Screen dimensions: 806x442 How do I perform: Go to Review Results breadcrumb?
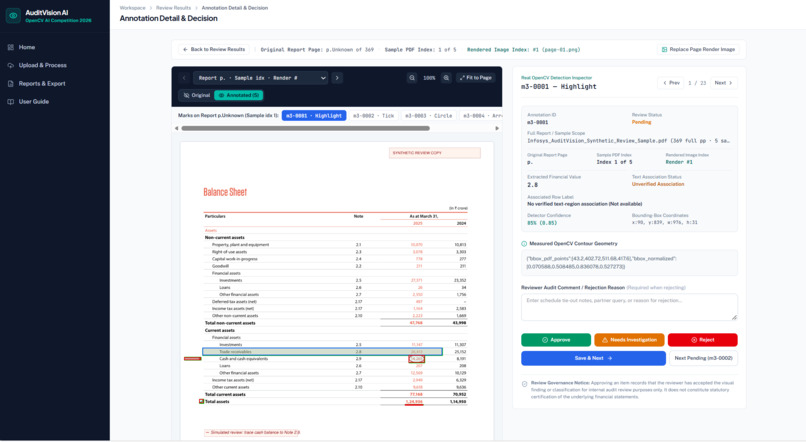click(173, 8)
